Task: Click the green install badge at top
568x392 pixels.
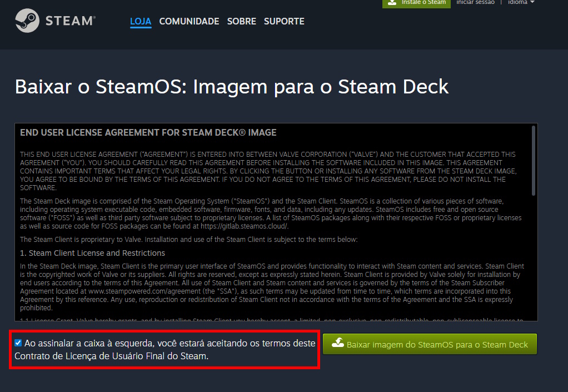Action: coord(416,3)
